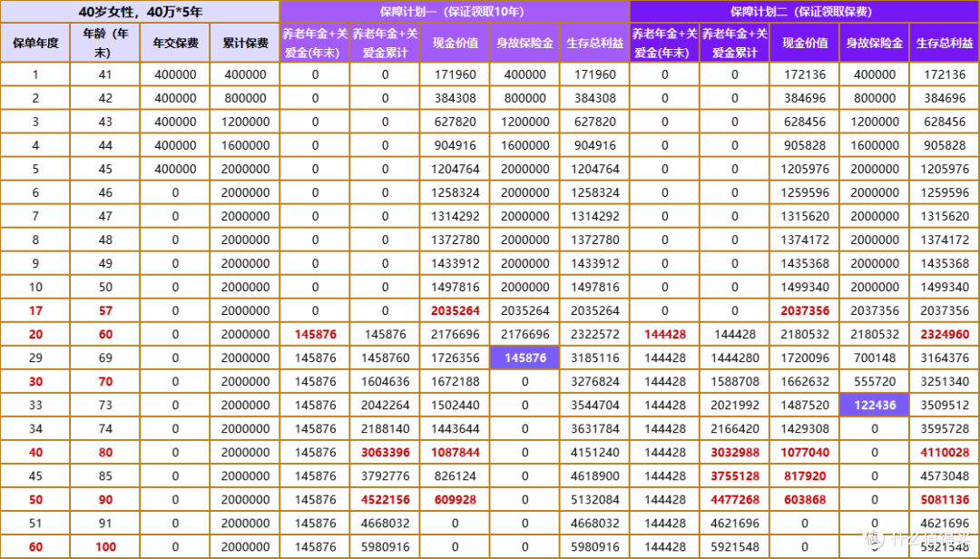Click the red annuity cell 144428
Viewport: 980px width, 559px height.
(x=664, y=335)
